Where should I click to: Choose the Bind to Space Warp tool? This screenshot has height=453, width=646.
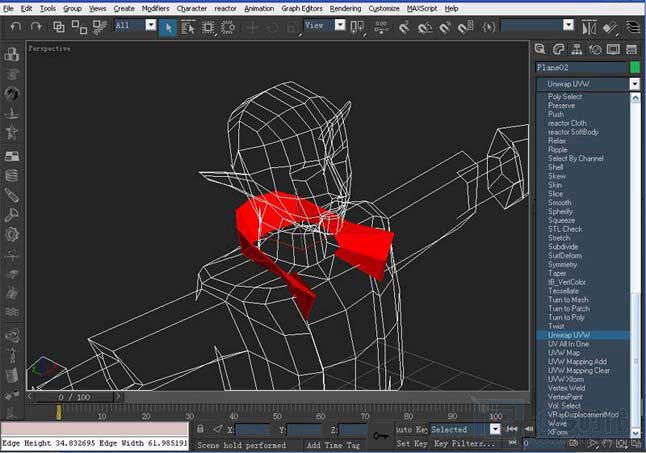click(100, 27)
